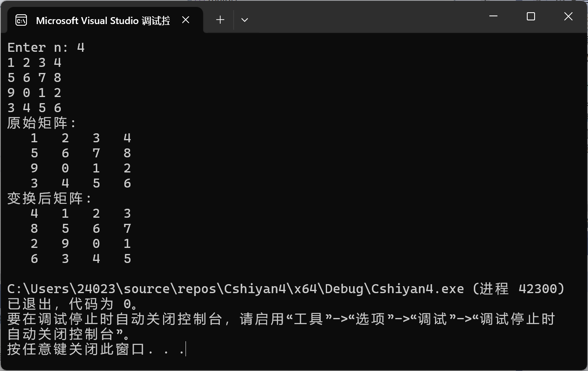The height and width of the screenshot is (371, 588).
Task: Click the empty title bar area beside the tabs
Action: (x=363, y=17)
